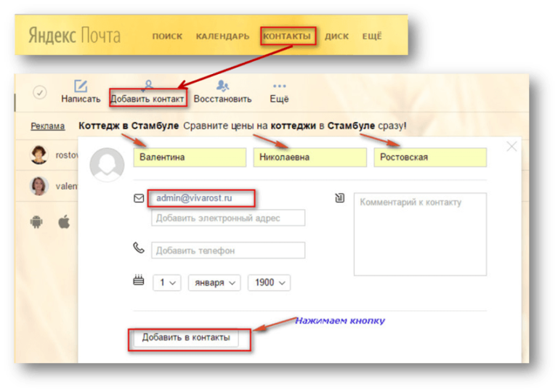Open the января month dropdown
The width and height of the screenshot is (558, 392).
[214, 283]
